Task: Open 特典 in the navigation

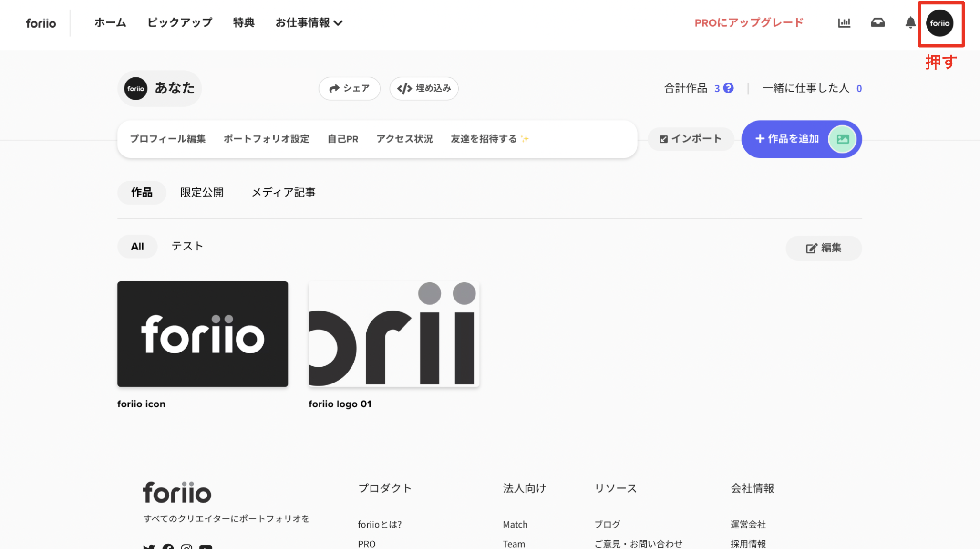Action: pyautogui.click(x=244, y=23)
